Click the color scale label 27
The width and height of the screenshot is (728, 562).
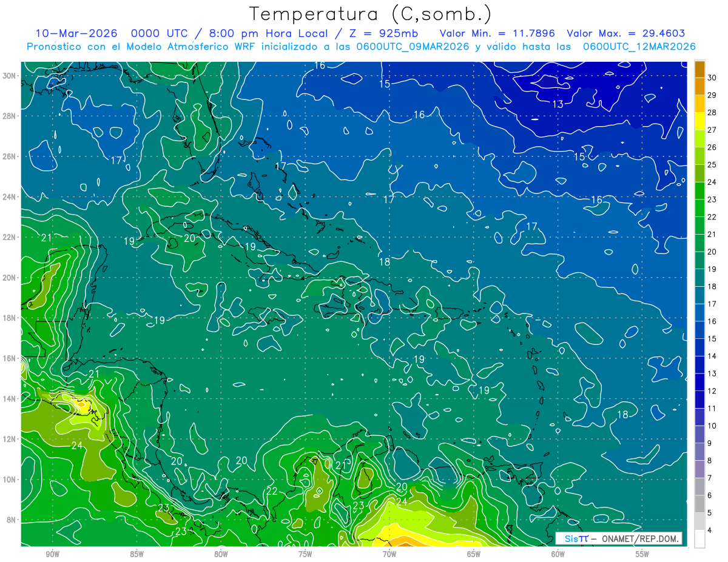pyautogui.click(x=712, y=130)
